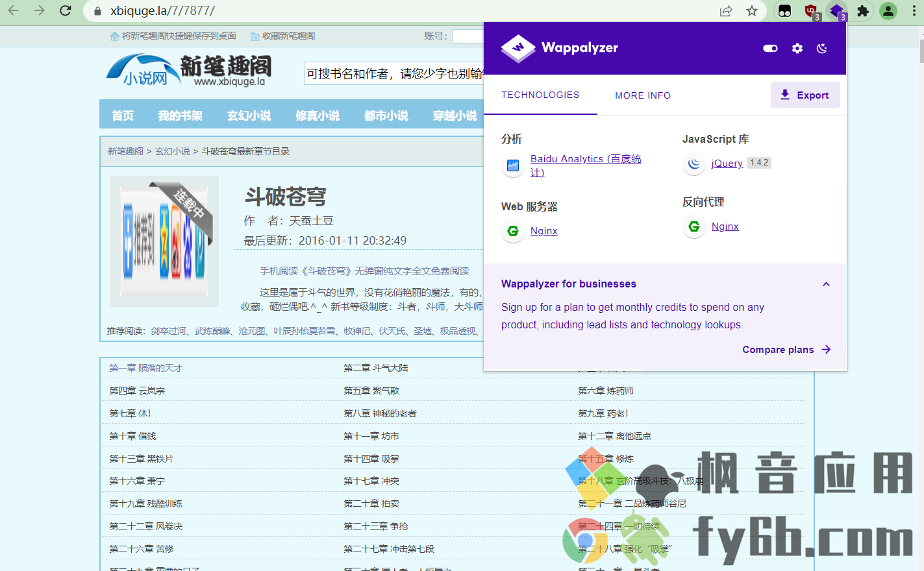Open Wappalyzer settings gear
The image size is (924, 571).
click(797, 48)
